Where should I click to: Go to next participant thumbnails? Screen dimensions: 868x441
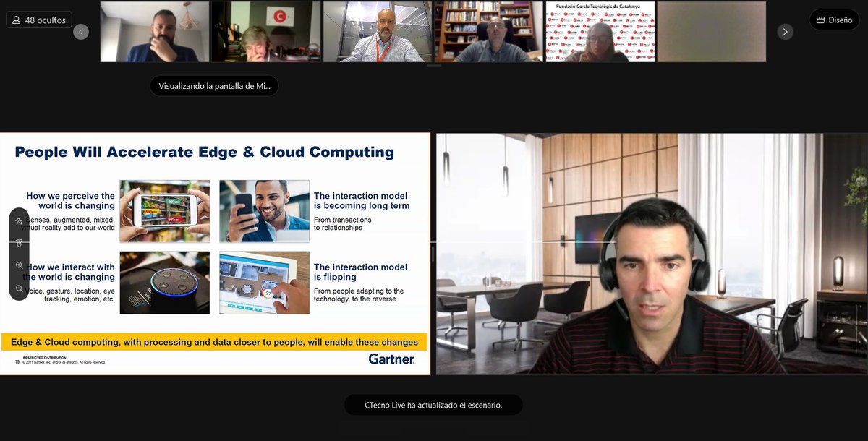pos(786,32)
